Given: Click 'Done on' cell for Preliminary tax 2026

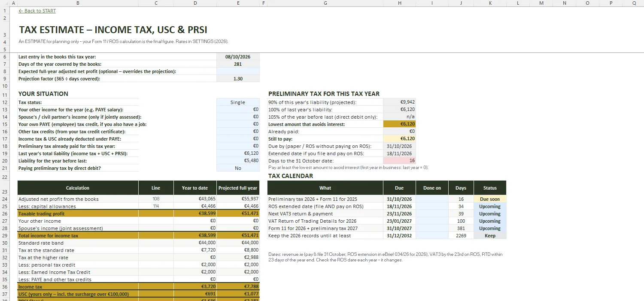Looking at the screenshot, I should pos(432,199).
